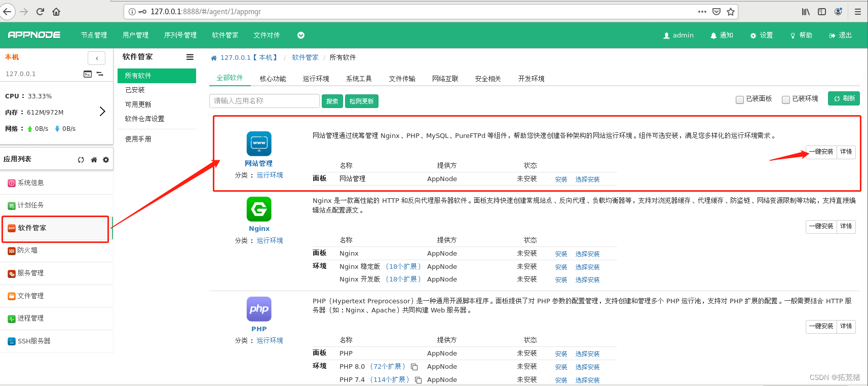Click the green 搜索 button
The image size is (868, 386).
[332, 101]
